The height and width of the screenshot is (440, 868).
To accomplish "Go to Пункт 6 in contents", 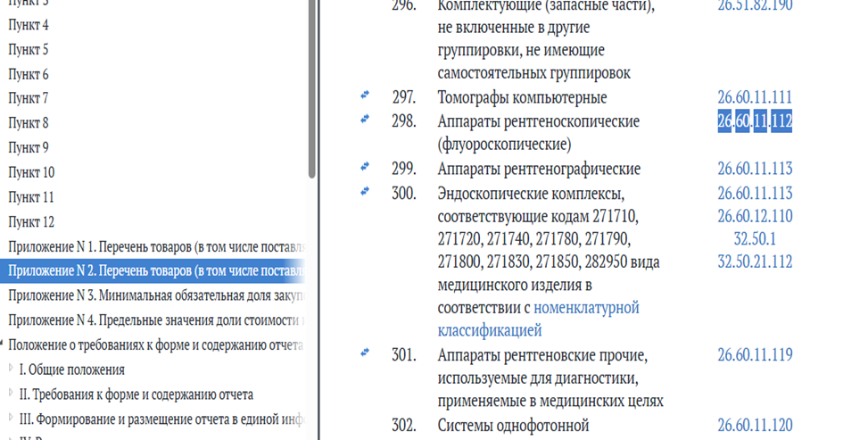I will point(29,74).
